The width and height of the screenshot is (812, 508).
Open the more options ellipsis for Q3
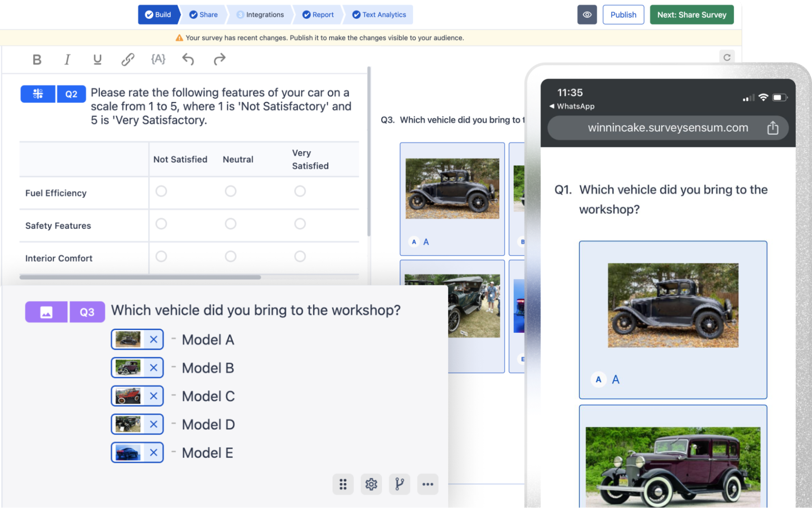428,484
